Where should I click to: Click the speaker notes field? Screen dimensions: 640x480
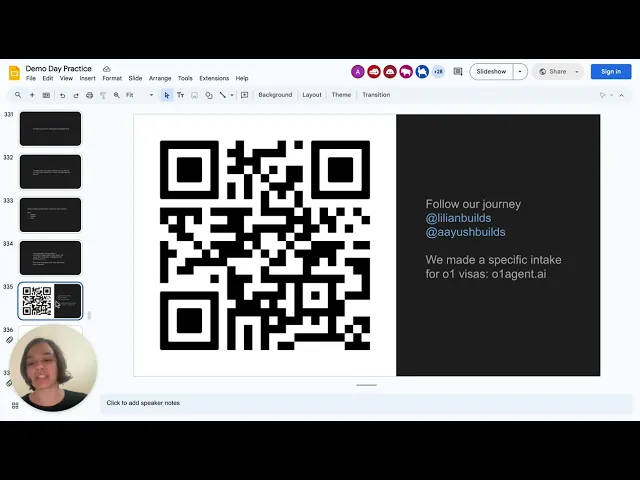click(366, 403)
